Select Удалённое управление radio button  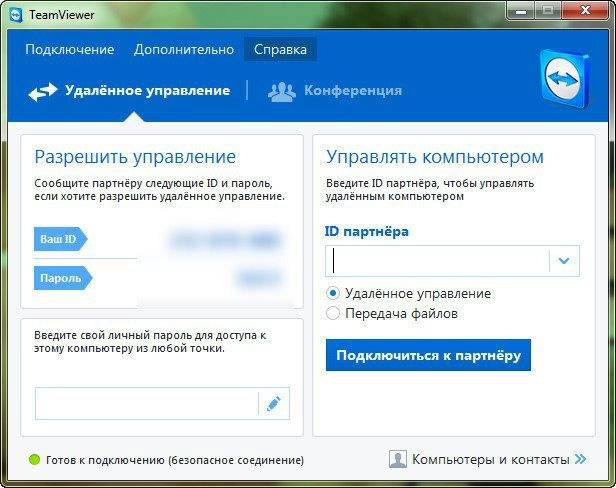[333, 293]
